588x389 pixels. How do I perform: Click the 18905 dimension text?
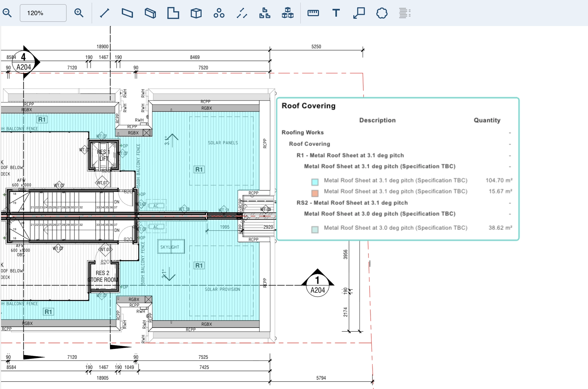[x=103, y=378]
